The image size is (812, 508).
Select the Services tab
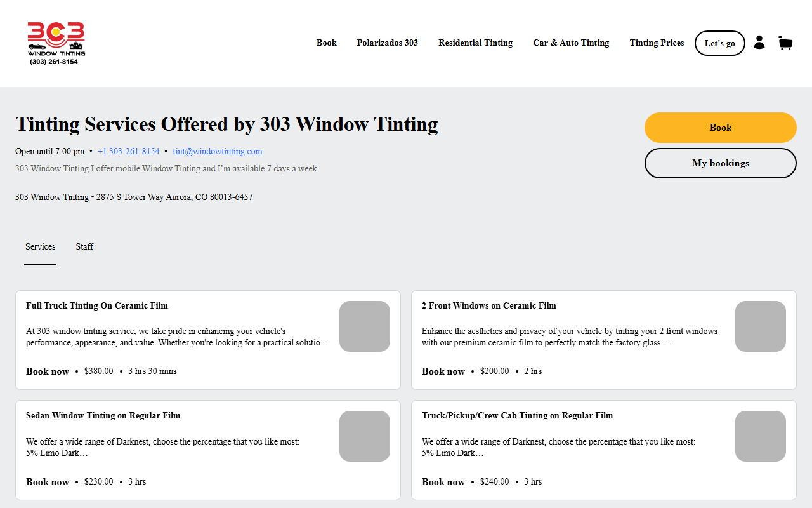coord(41,246)
